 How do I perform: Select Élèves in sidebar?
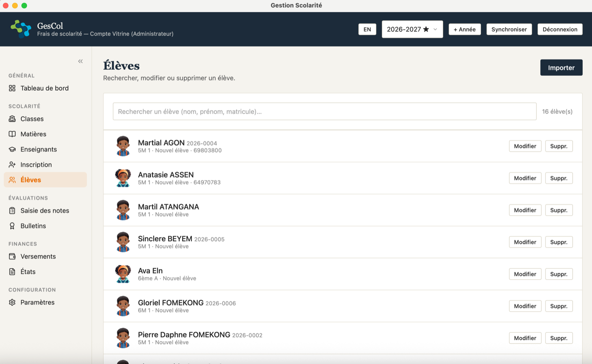(x=45, y=180)
